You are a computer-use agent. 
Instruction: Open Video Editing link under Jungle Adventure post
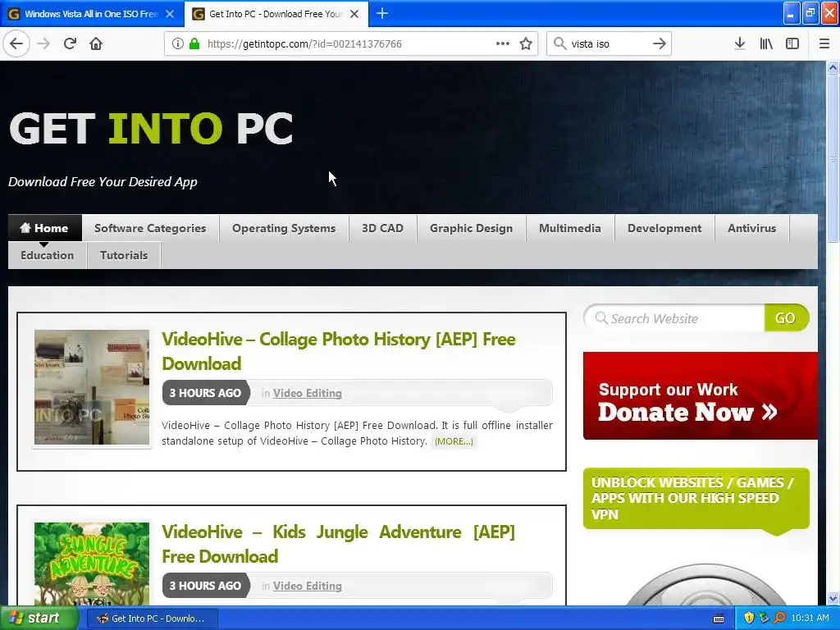tap(308, 586)
